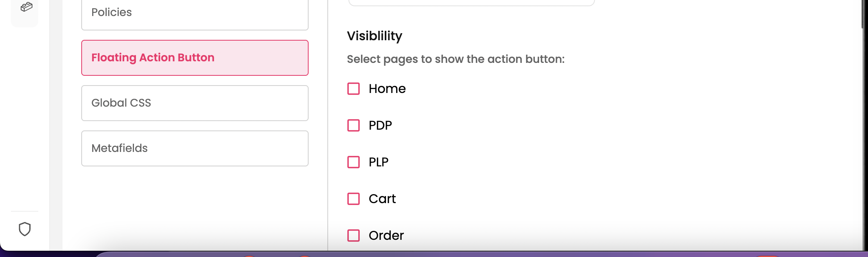The image size is (868, 257).
Task: Check the PLP checkbox box
Action: coord(354,162)
